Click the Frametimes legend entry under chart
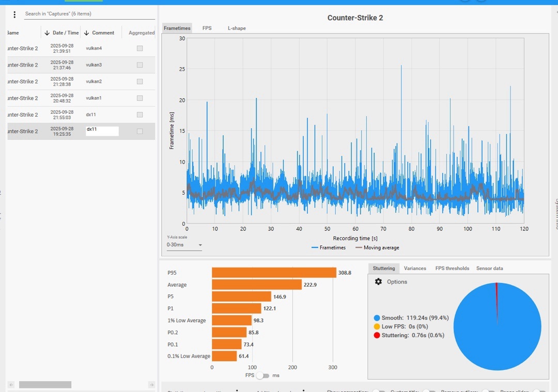This screenshot has height=392, width=558. [x=329, y=248]
